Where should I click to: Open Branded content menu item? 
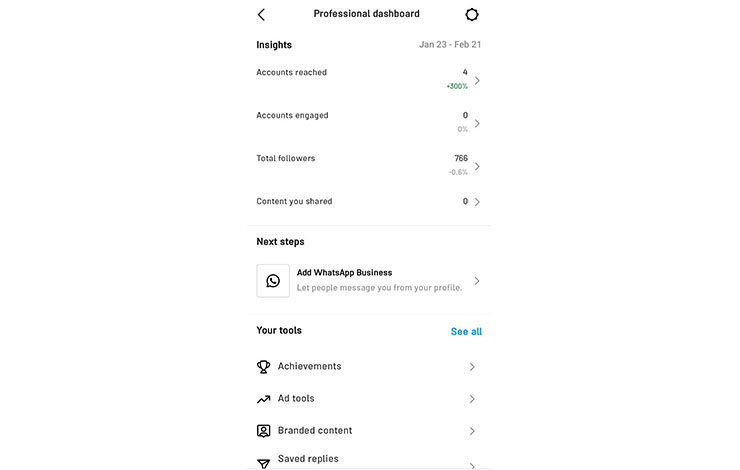(x=314, y=431)
